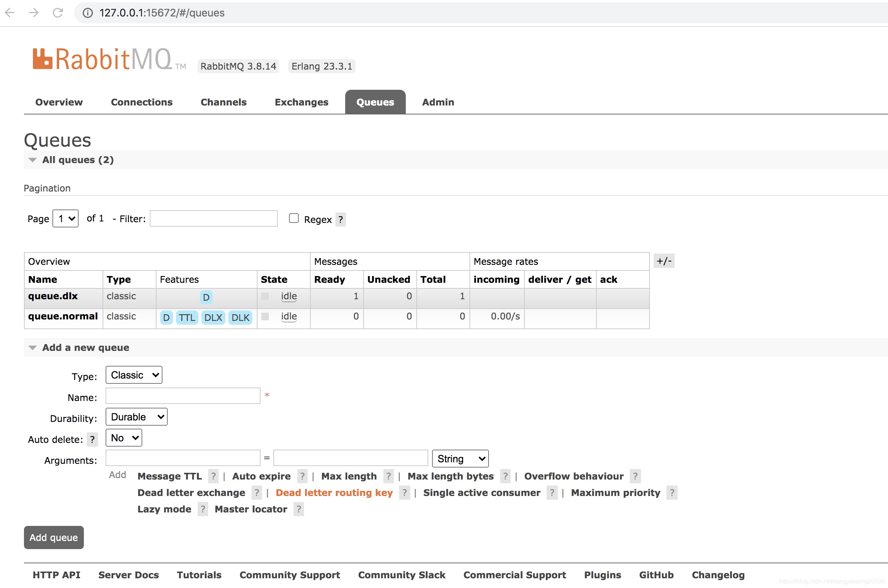888x588 pixels.
Task: Click the Auto delete help icon
Action: (92, 439)
